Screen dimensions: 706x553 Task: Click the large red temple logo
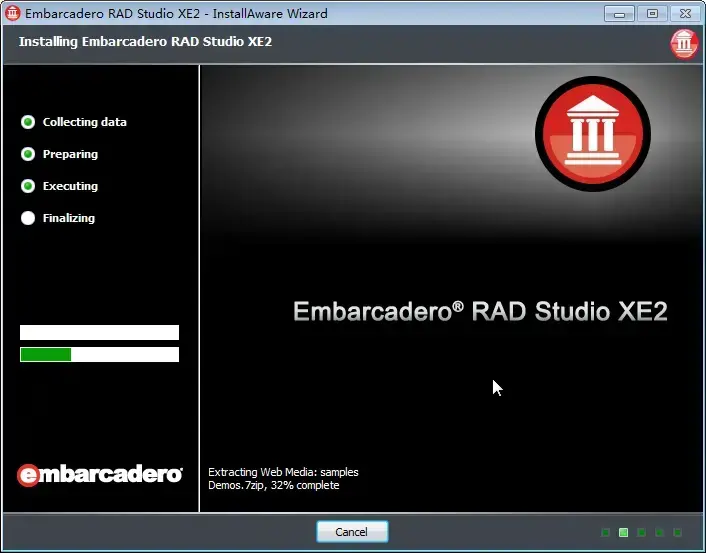point(593,134)
